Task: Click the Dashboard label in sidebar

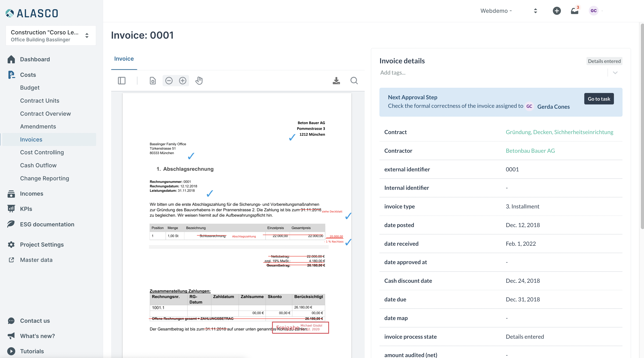Action: tap(35, 59)
